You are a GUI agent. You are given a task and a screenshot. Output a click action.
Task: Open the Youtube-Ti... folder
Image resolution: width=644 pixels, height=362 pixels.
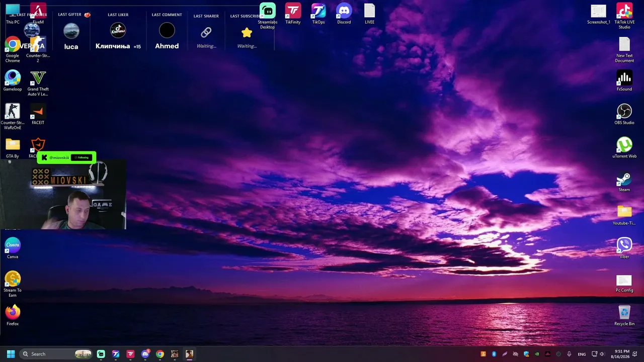[x=624, y=215]
